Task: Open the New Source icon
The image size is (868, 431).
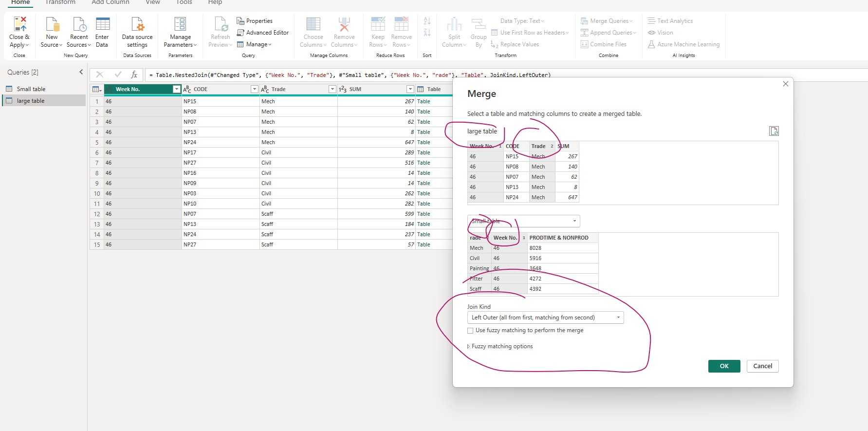Action: (x=52, y=24)
